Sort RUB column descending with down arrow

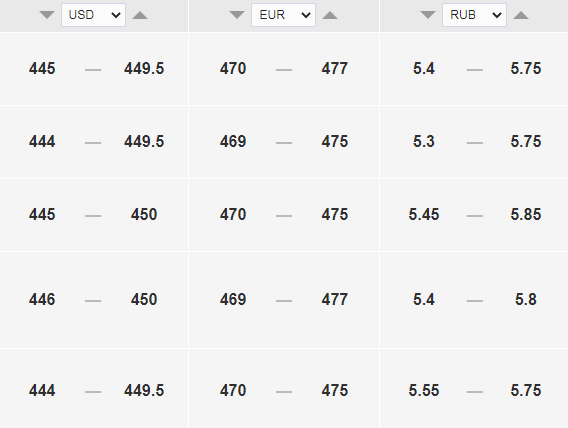pyautogui.click(x=428, y=15)
